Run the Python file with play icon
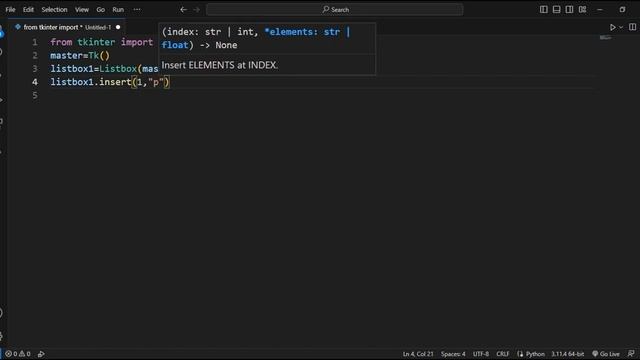 click(x=613, y=27)
